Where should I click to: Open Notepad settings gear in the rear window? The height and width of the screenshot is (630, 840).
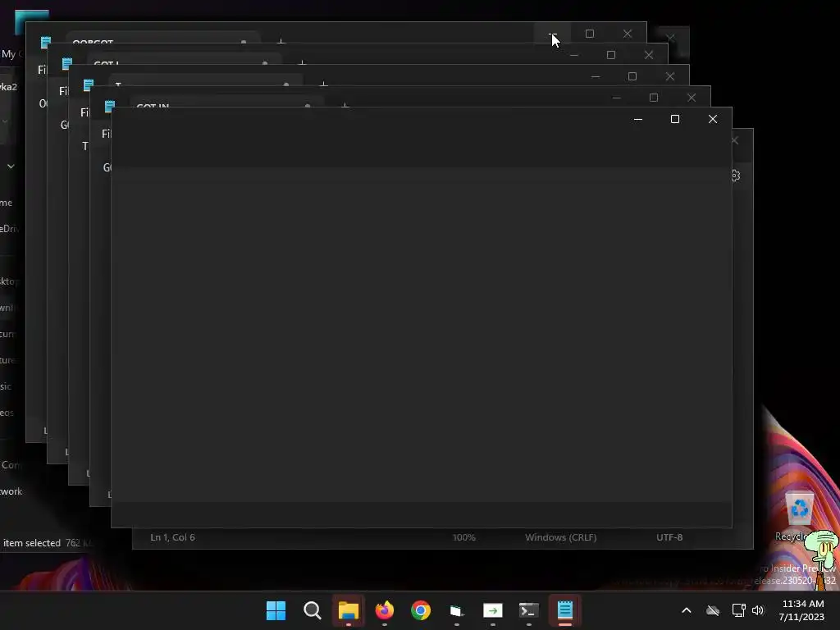pos(736,176)
